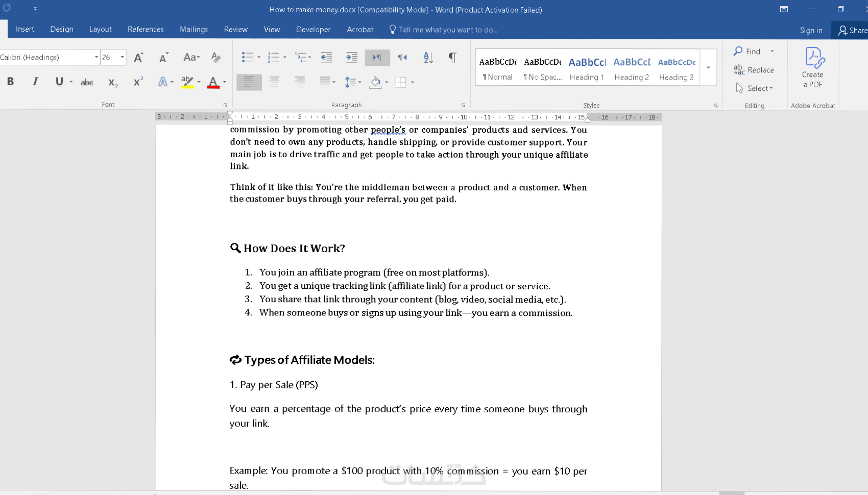Switch to the Review tab

pos(236,29)
